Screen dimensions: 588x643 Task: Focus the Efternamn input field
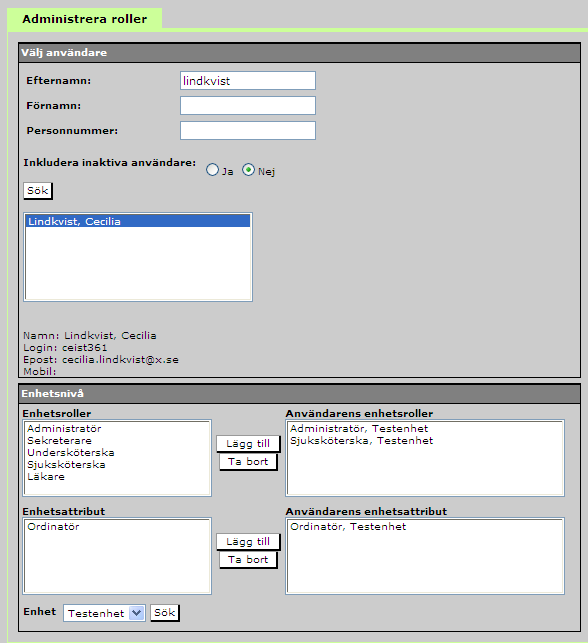click(x=248, y=80)
